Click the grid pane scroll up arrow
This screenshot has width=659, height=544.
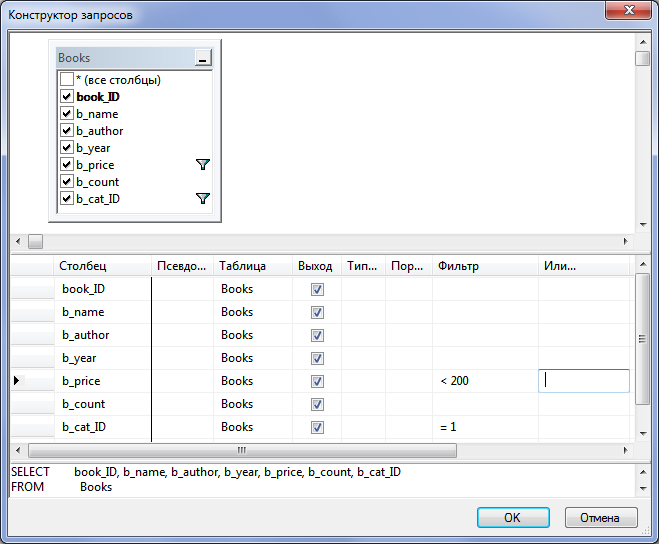pyautogui.click(x=643, y=264)
